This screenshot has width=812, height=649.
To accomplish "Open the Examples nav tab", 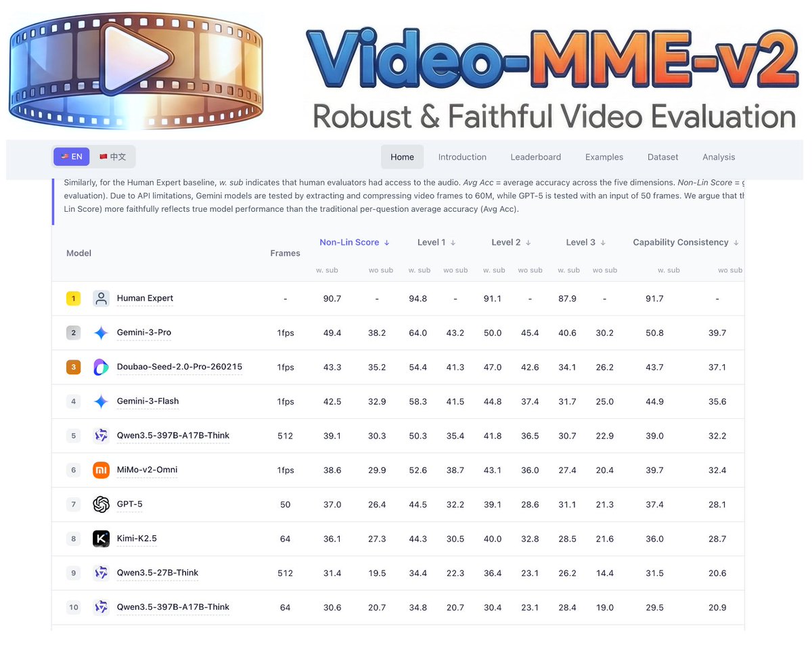I will point(604,157).
